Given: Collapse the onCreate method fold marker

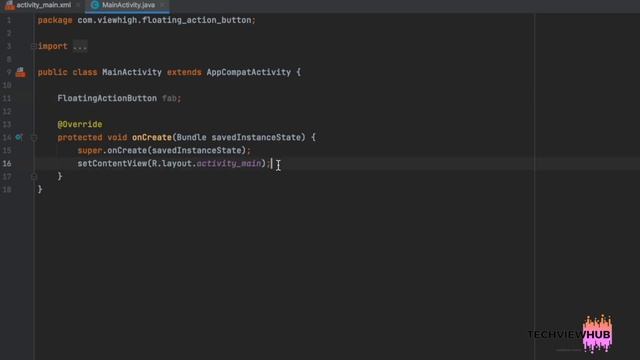Looking at the screenshot, I should [34, 138].
